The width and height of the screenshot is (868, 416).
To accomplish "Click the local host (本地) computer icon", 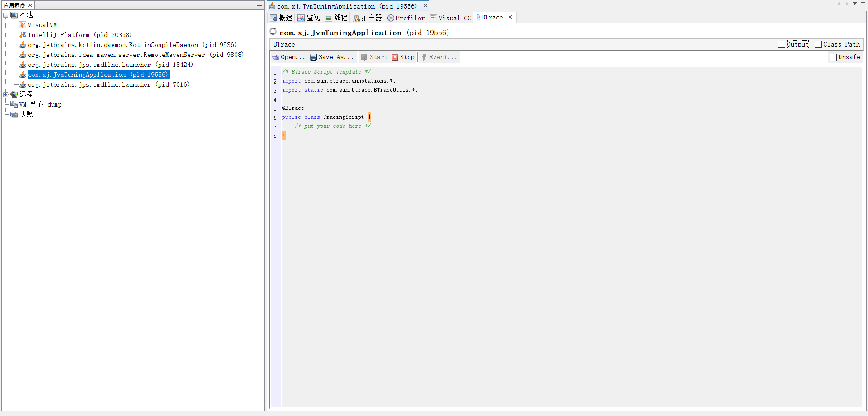I will click(x=14, y=15).
